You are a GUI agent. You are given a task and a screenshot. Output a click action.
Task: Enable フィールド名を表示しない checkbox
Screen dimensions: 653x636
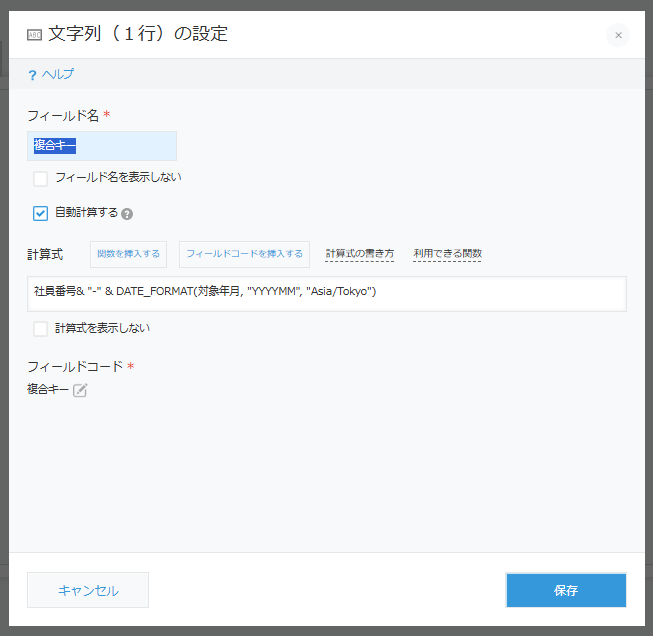[41, 179]
